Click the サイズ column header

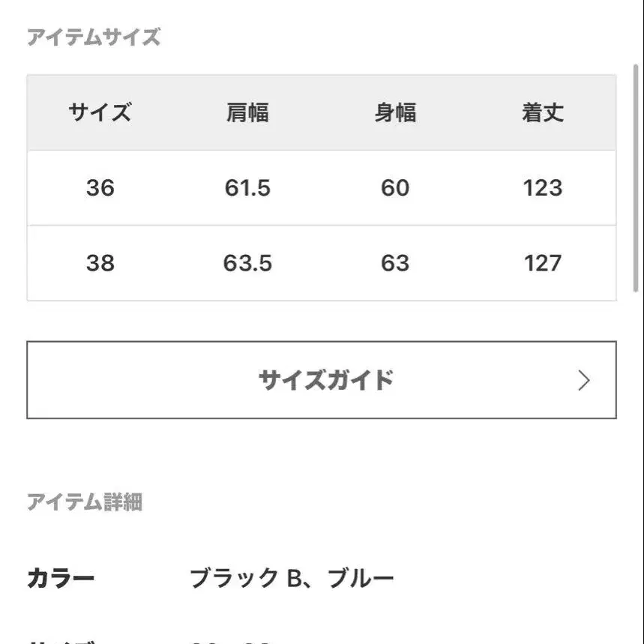tap(100, 112)
